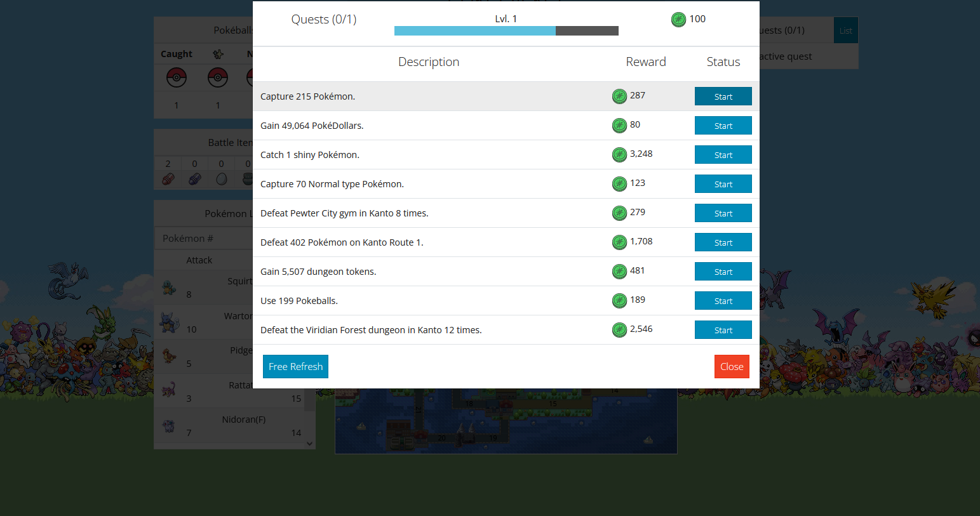This screenshot has height=516, width=980.
Task: Click the shiny star icon in the Pokéballs table
Action: tap(218, 55)
